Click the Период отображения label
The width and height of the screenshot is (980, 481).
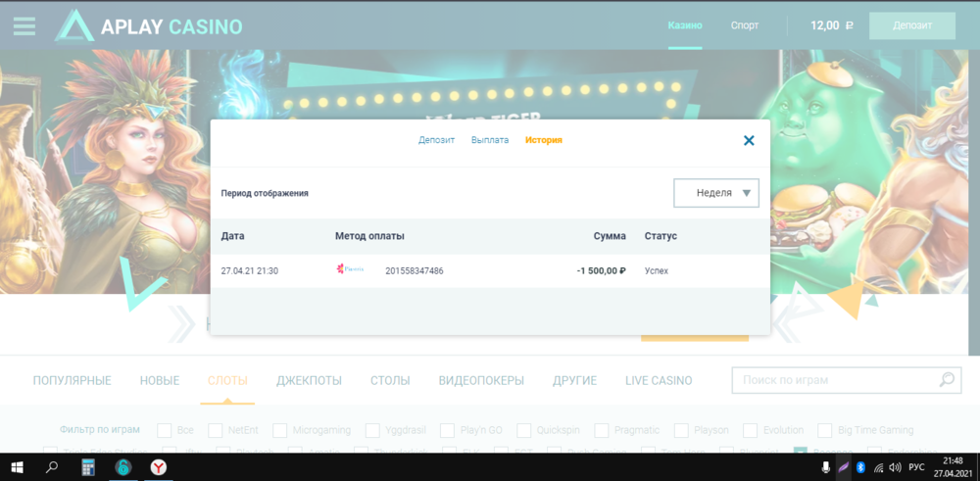[265, 194]
